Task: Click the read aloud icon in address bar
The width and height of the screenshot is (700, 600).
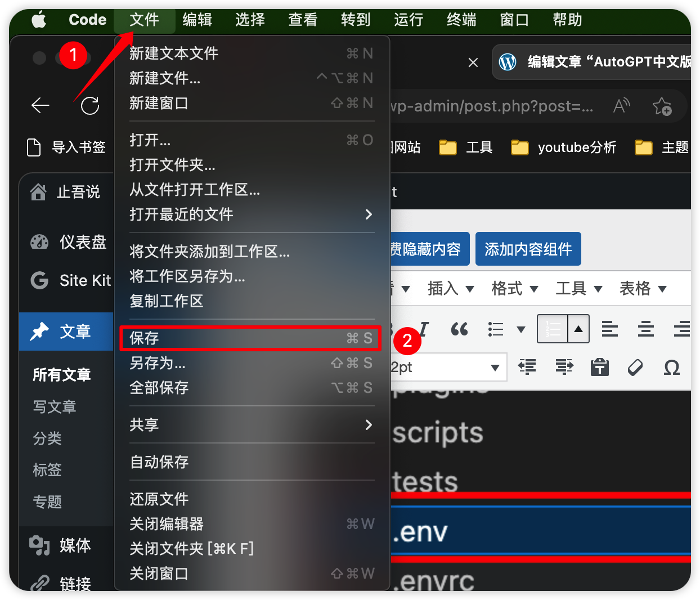Action: pyautogui.click(x=622, y=106)
